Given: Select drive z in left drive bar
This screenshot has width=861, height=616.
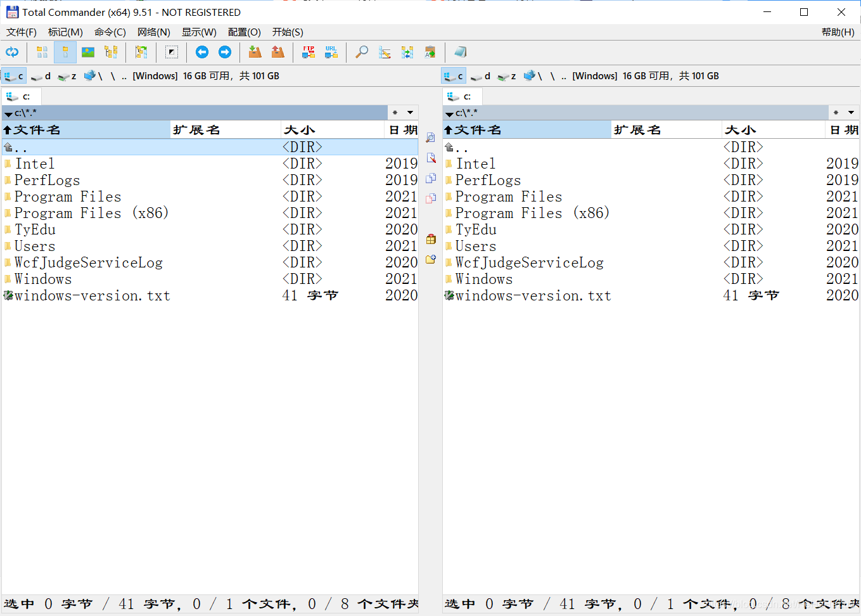Looking at the screenshot, I should [67, 76].
